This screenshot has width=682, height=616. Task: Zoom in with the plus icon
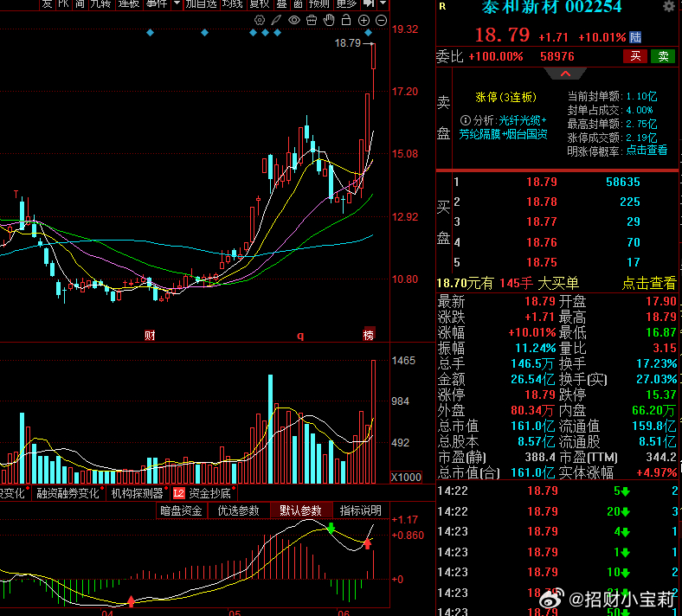tap(364, 20)
